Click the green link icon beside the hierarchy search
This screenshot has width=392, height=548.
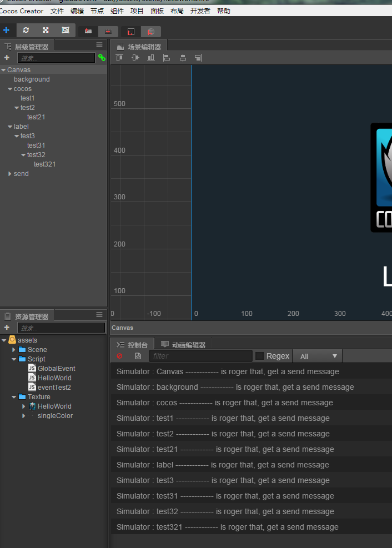pyautogui.click(x=102, y=57)
